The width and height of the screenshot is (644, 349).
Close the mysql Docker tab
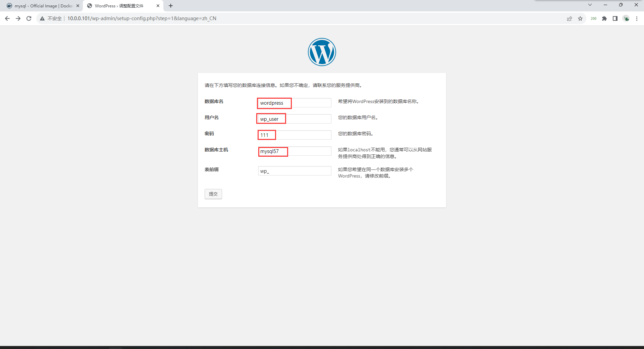[78, 6]
